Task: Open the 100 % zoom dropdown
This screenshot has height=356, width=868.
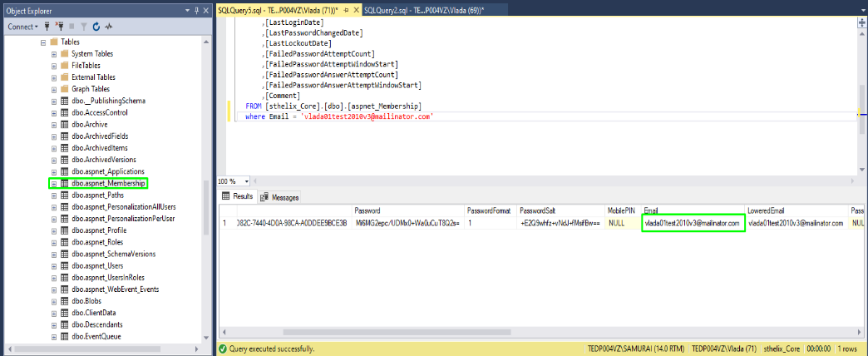Action: click(246, 181)
